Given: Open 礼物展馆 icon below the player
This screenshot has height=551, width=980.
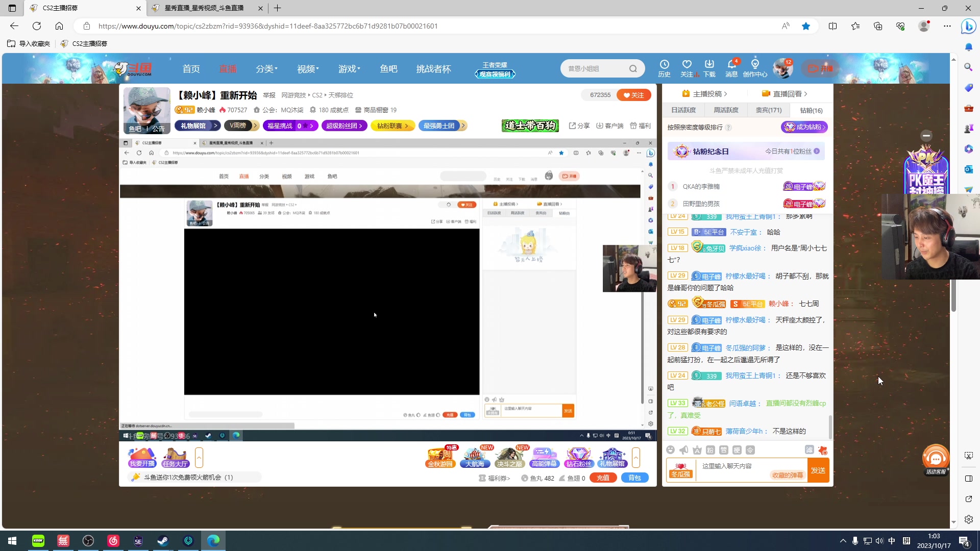Looking at the screenshot, I should coord(612,457).
